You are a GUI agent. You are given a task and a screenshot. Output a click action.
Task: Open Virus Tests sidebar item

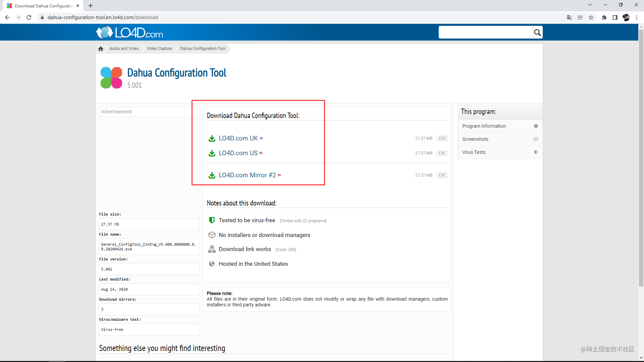(500, 152)
